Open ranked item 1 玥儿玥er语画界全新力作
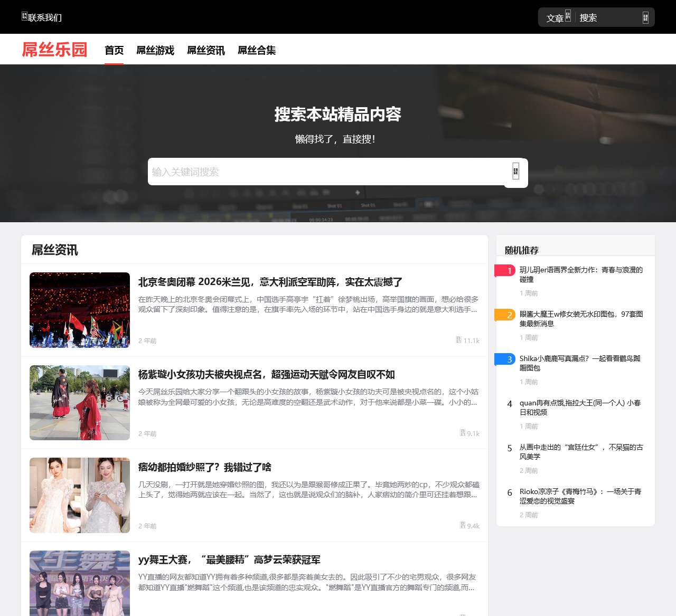 point(581,274)
